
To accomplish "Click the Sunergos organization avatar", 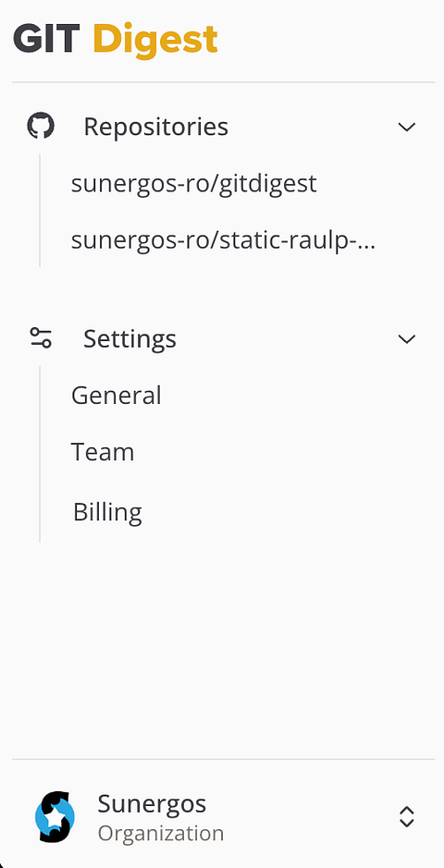I will (x=55, y=817).
